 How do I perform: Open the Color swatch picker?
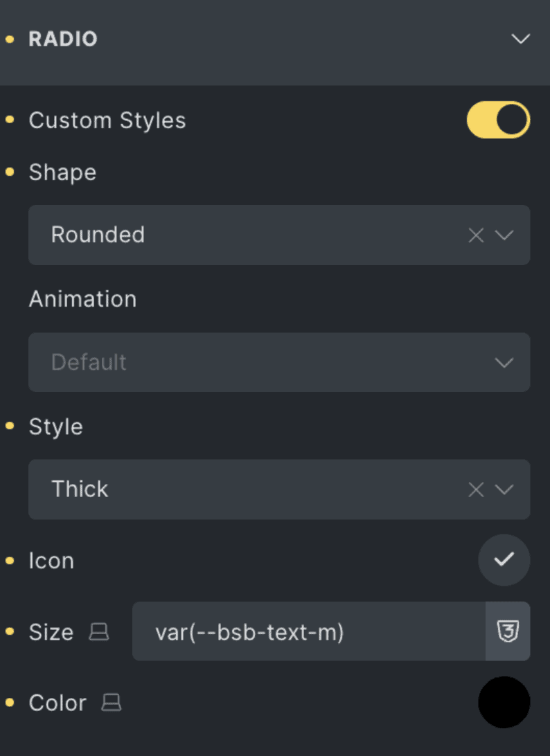click(x=504, y=702)
